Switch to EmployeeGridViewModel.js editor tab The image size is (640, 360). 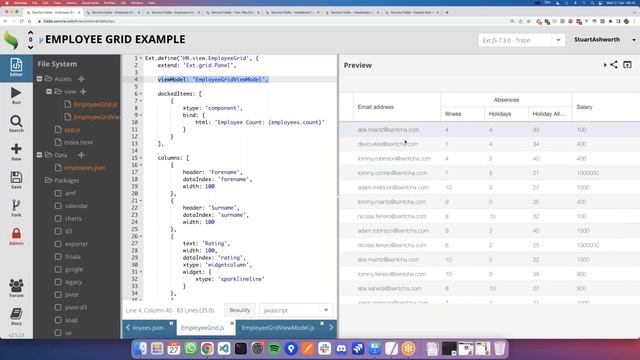click(x=278, y=328)
